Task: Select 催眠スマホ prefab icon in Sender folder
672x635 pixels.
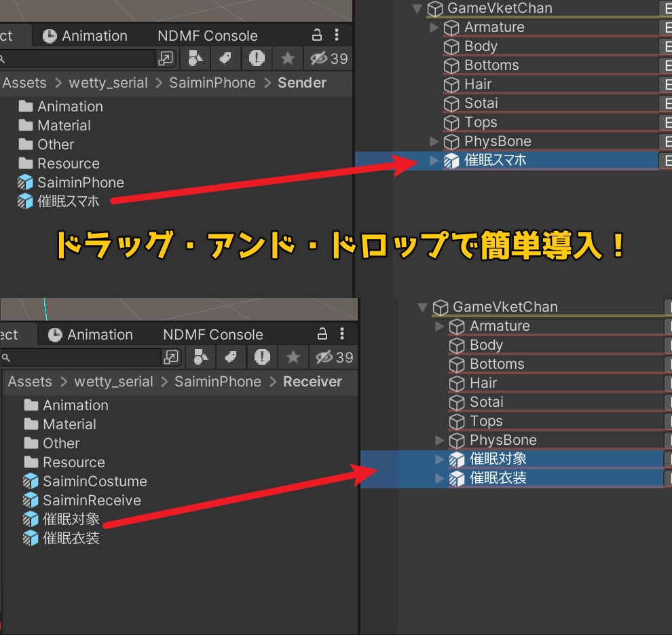Action: pos(25,201)
